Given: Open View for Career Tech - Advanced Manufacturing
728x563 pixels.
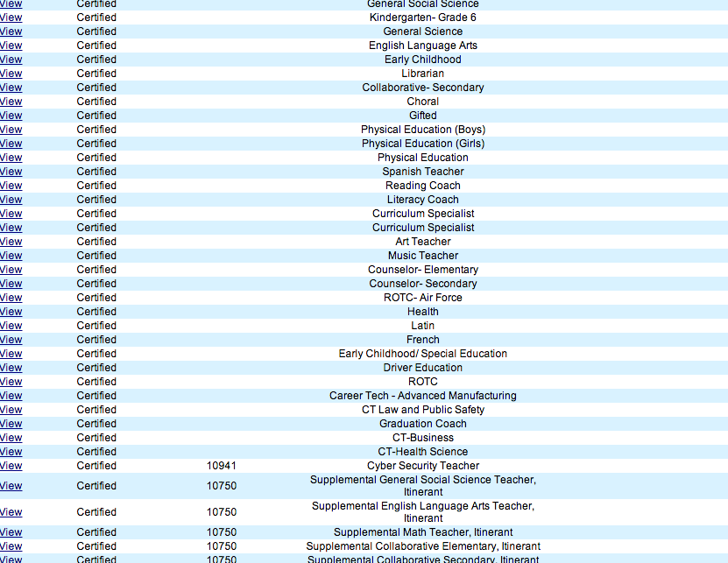Looking at the screenshot, I should point(11,396).
